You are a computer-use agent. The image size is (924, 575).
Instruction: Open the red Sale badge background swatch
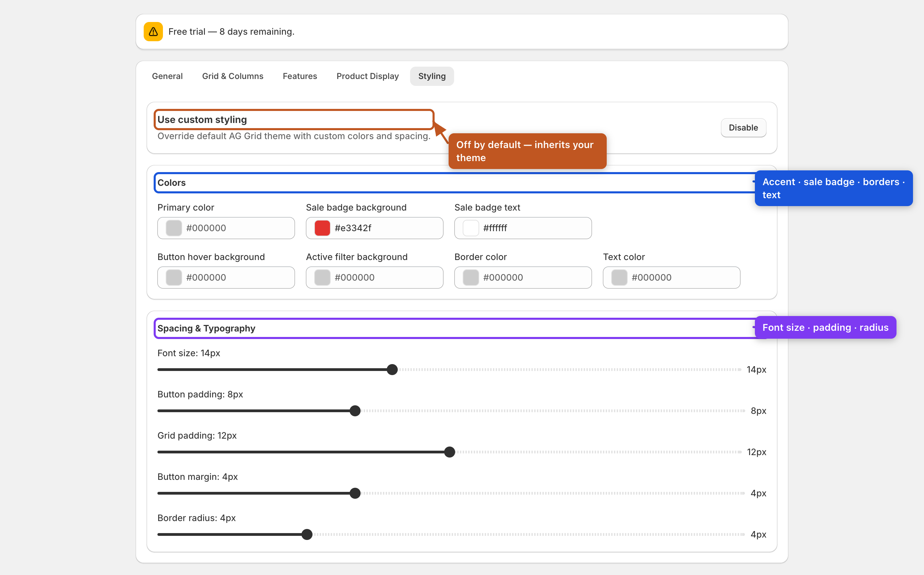pos(322,228)
